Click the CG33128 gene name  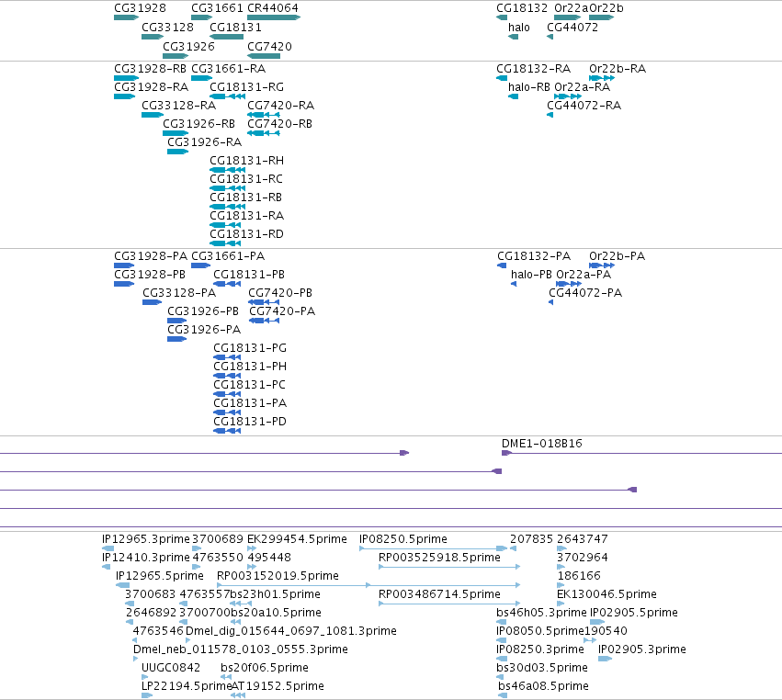(167, 28)
